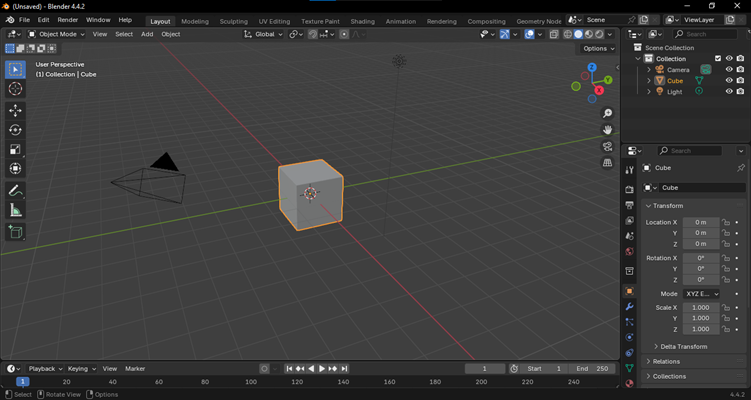
Task: Hide the Light with the eye icon
Action: (728, 92)
